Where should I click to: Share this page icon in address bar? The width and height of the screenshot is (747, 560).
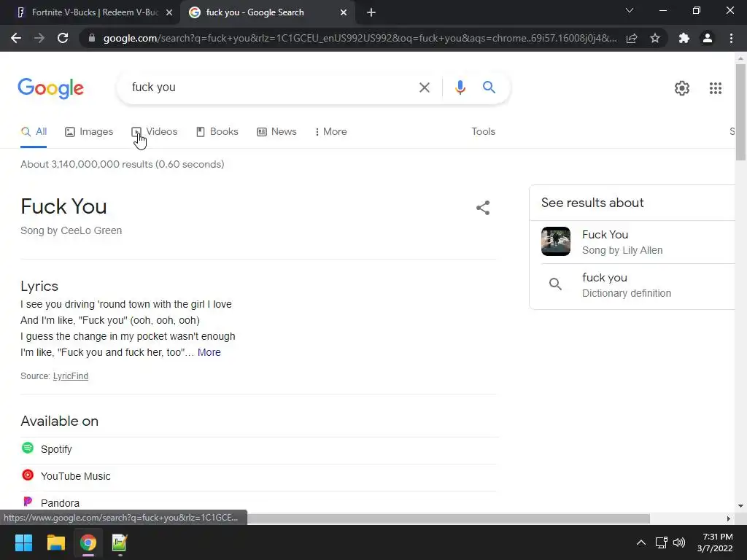coord(632,38)
